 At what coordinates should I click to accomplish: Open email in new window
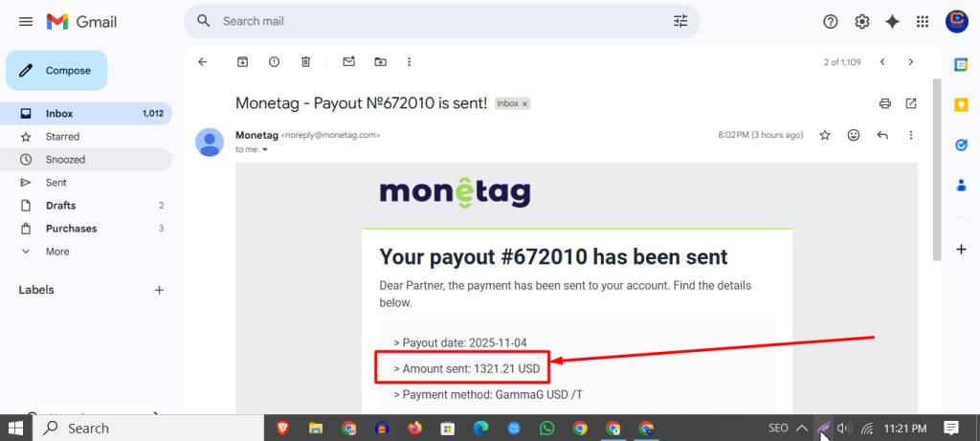coord(911,103)
